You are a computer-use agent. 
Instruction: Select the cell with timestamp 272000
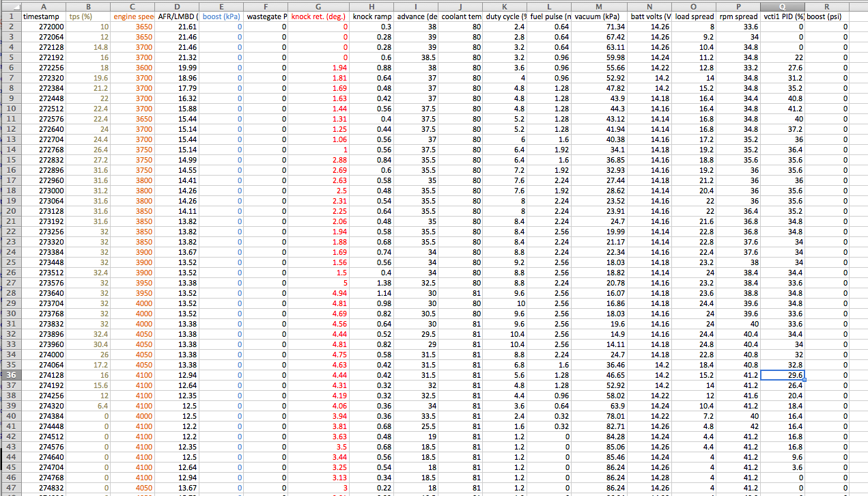(44, 27)
